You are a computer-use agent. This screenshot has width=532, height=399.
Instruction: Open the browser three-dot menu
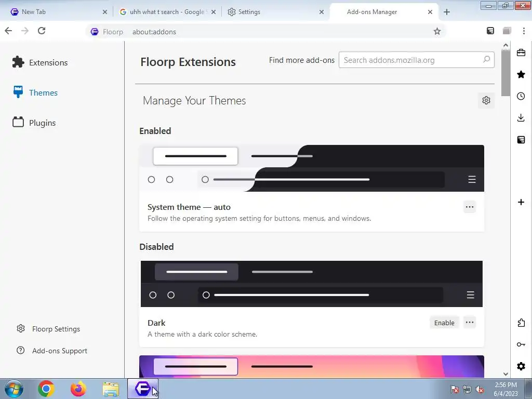tap(524, 31)
